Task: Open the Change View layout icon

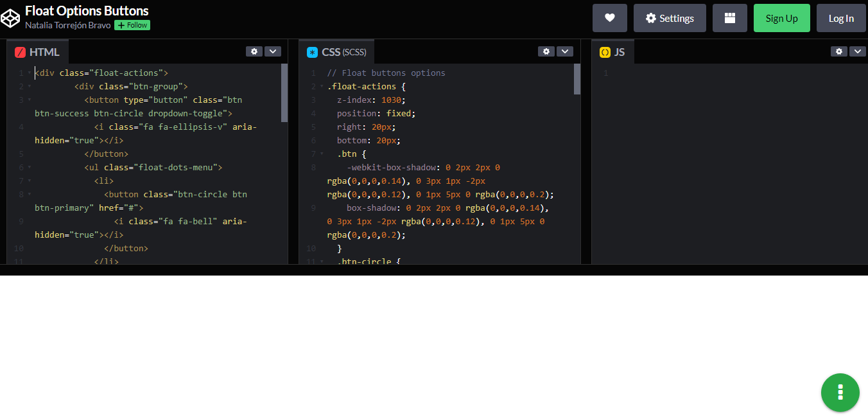Action: [x=730, y=17]
